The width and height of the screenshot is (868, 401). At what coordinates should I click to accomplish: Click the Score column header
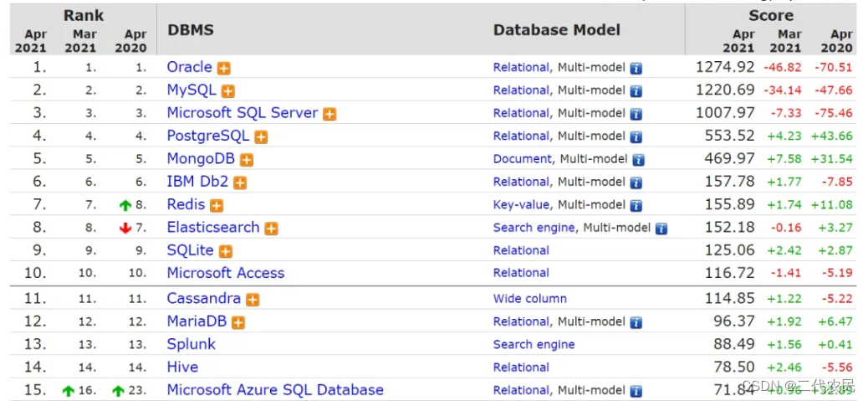[x=770, y=16]
